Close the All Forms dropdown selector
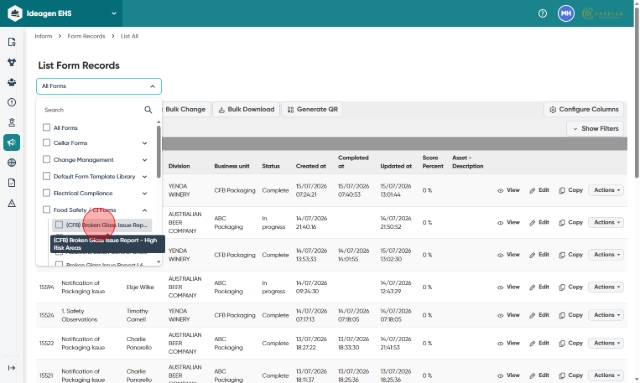Viewport: 640px width, 383px height. [x=99, y=86]
